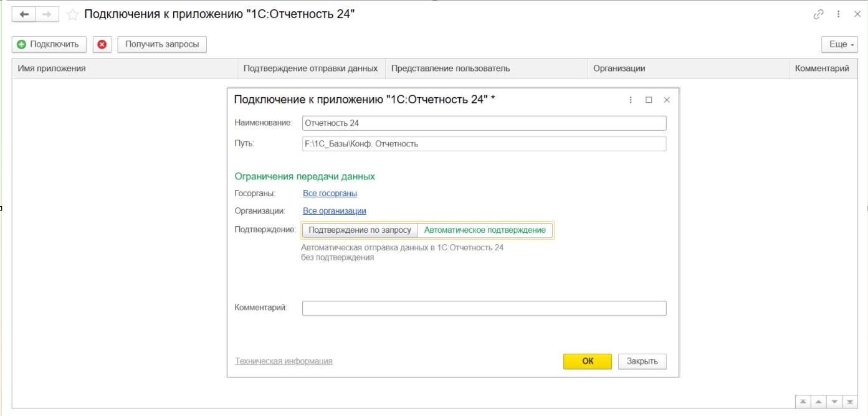Maximize the connection dialog

tap(649, 100)
